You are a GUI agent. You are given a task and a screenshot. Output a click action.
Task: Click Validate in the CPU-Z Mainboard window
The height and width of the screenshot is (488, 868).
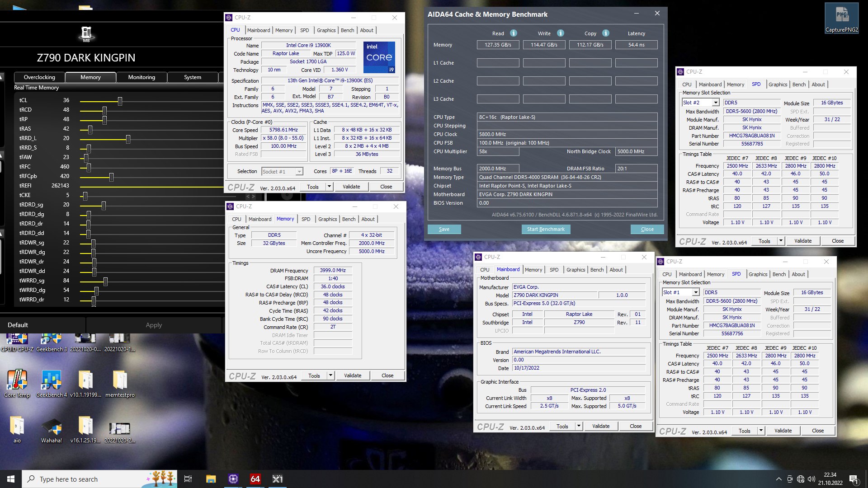coord(601,426)
